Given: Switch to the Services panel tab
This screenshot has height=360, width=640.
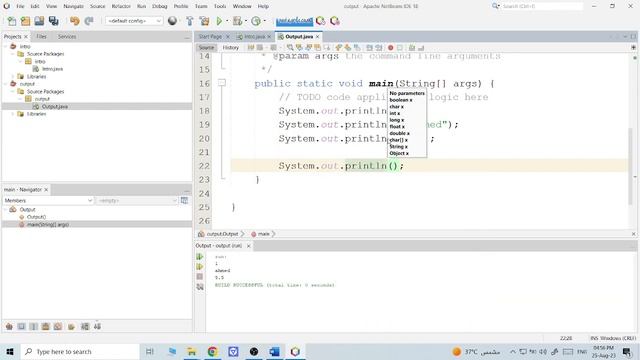Looking at the screenshot, I should (x=67, y=36).
